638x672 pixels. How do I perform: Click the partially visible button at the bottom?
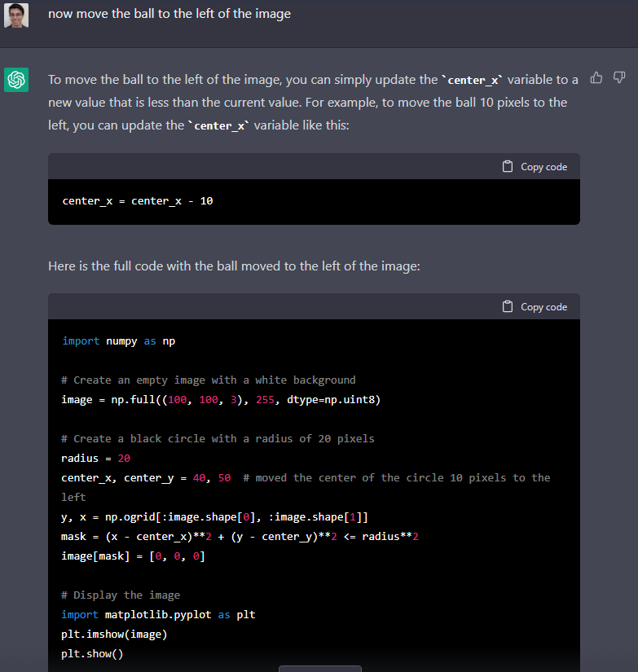tap(319, 668)
